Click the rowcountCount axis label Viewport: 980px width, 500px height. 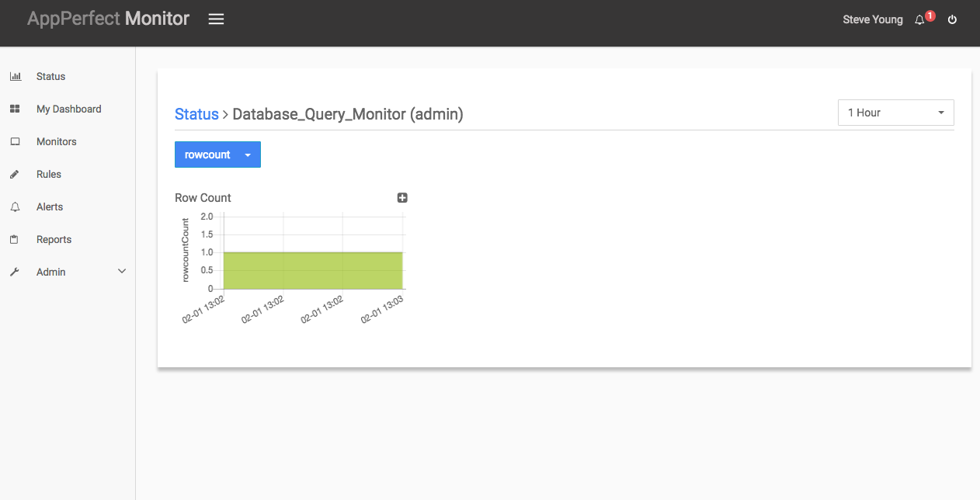[186, 250]
